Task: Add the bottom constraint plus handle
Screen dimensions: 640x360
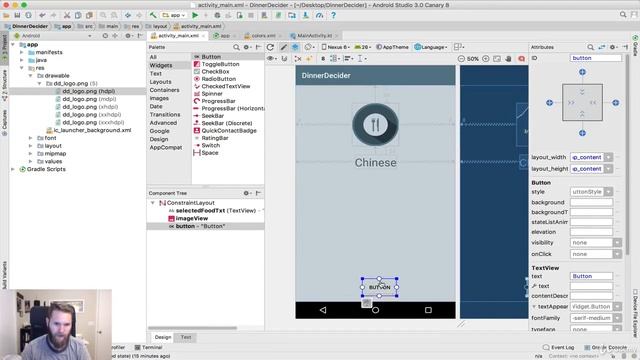Action: pos(582,133)
